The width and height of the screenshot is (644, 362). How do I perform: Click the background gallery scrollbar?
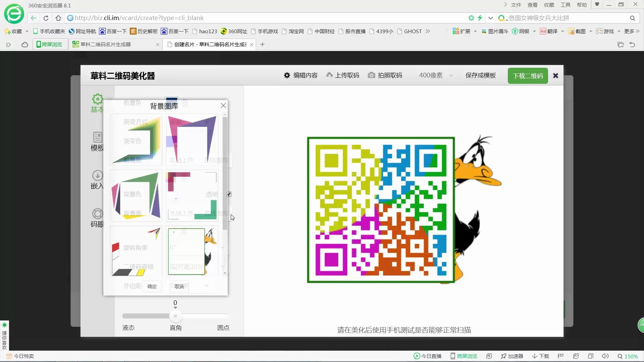coord(225,173)
